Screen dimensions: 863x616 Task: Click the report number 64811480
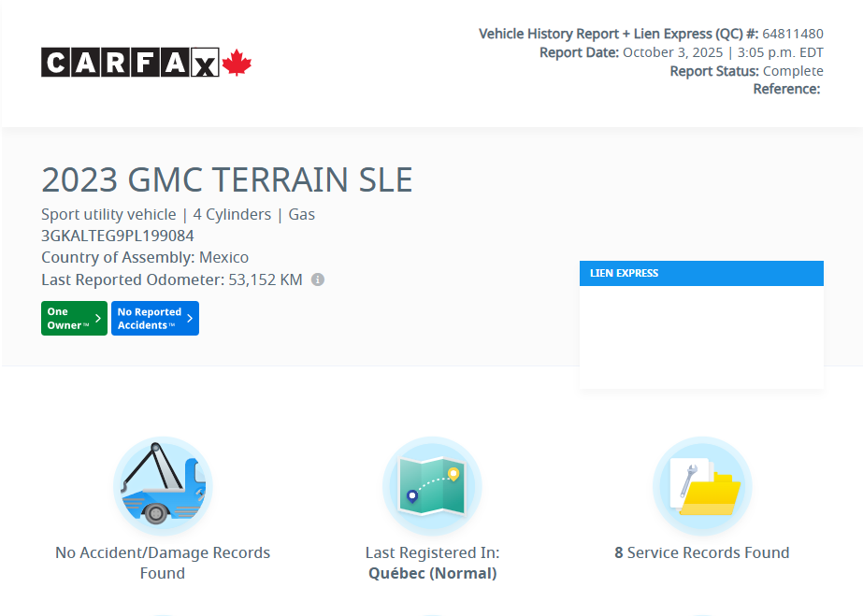(x=793, y=34)
